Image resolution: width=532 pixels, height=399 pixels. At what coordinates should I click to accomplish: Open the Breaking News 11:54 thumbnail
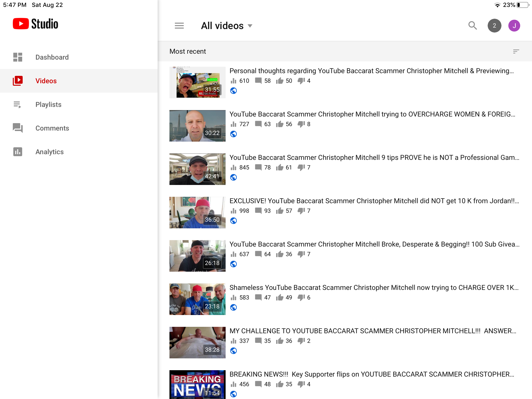[x=197, y=384]
